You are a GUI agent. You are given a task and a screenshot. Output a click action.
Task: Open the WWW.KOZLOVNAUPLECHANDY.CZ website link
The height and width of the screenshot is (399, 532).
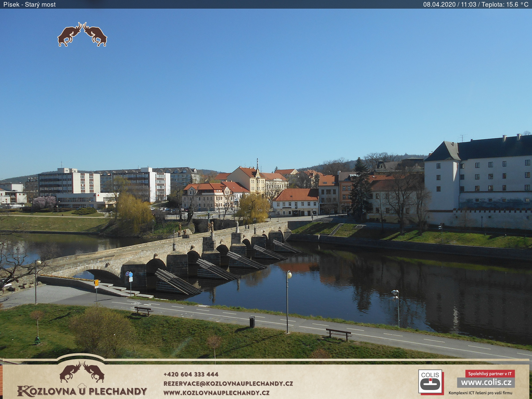click(x=216, y=393)
